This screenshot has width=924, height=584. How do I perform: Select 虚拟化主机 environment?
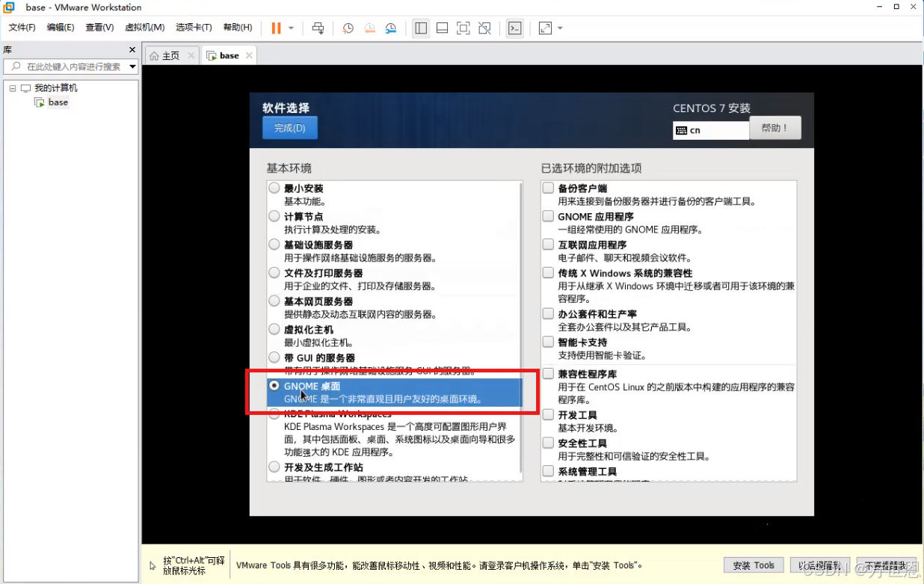[274, 329]
